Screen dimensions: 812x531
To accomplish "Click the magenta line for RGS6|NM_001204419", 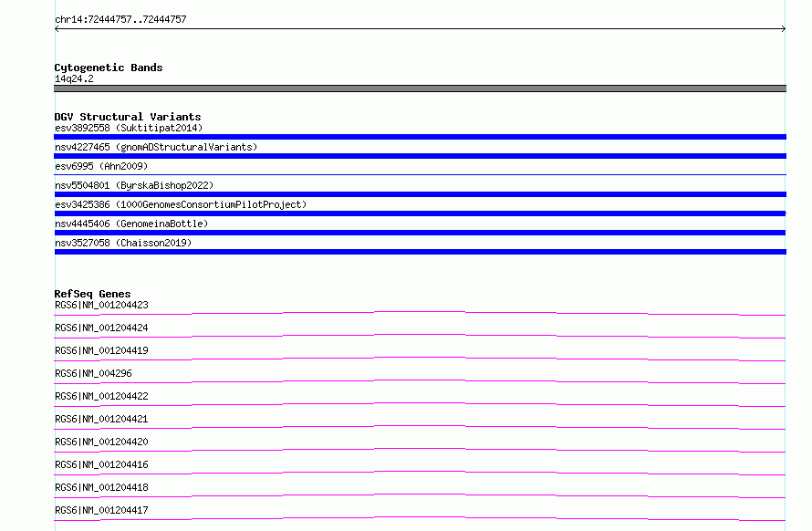I will (x=420, y=359).
